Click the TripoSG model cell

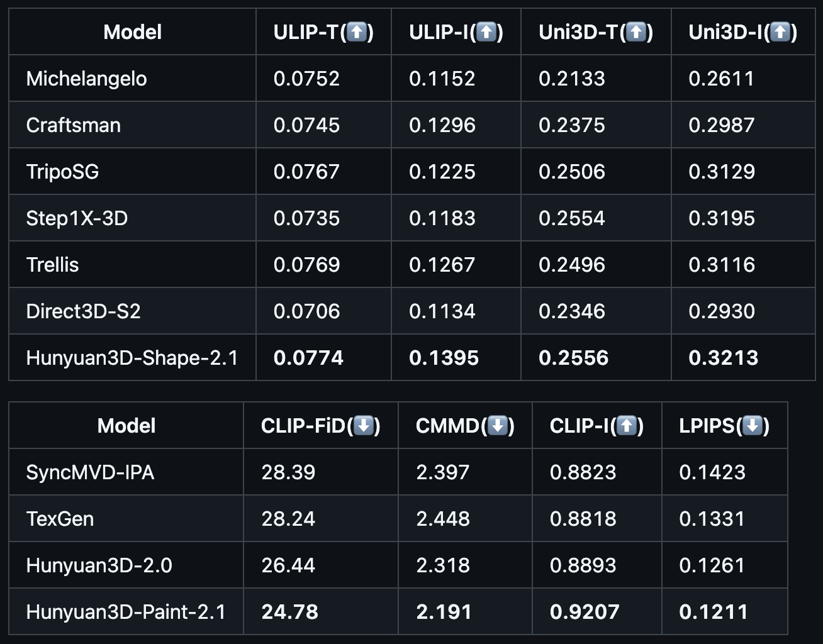[x=62, y=172]
